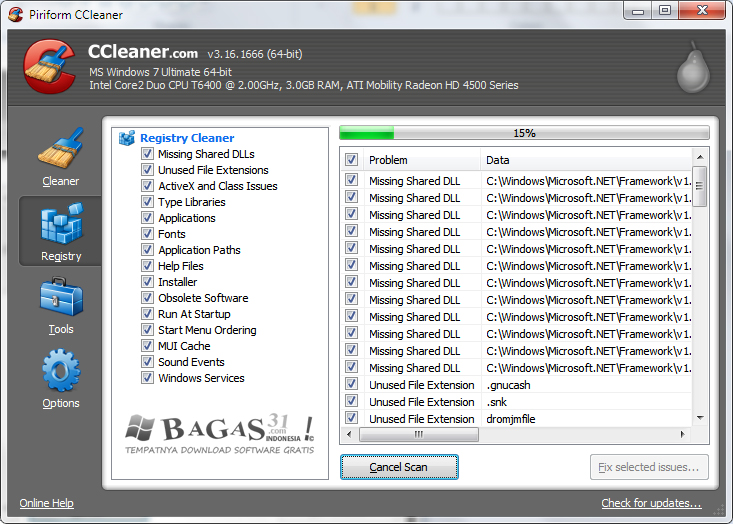Uncheck the .snk extension row checkbox
Image resolution: width=733 pixels, height=524 pixels.
pos(352,401)
